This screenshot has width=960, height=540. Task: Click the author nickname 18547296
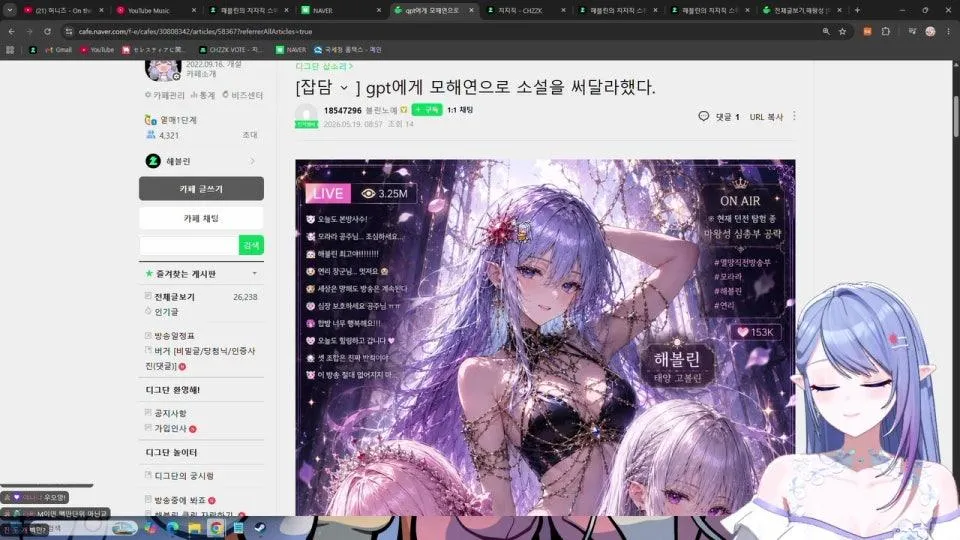(x=342, y=110)
